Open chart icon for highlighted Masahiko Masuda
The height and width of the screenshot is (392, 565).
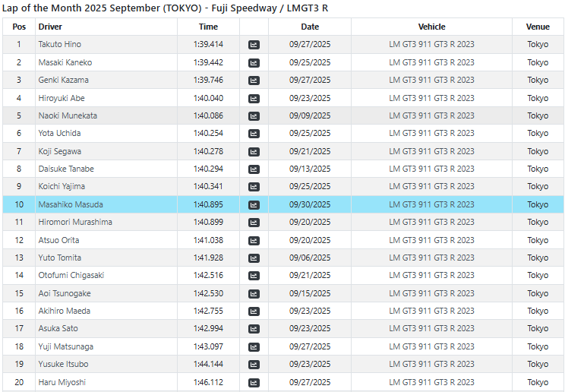(x=254, y=204)
